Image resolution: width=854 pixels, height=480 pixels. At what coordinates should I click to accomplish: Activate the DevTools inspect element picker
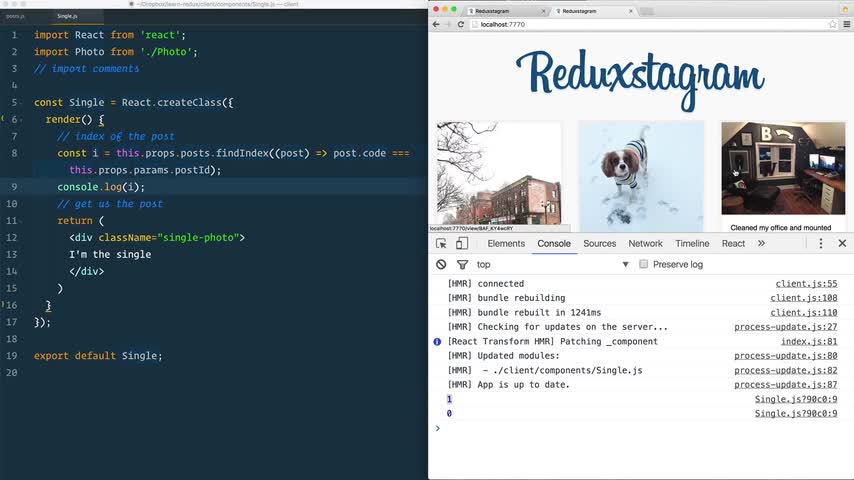pos(441,244)
